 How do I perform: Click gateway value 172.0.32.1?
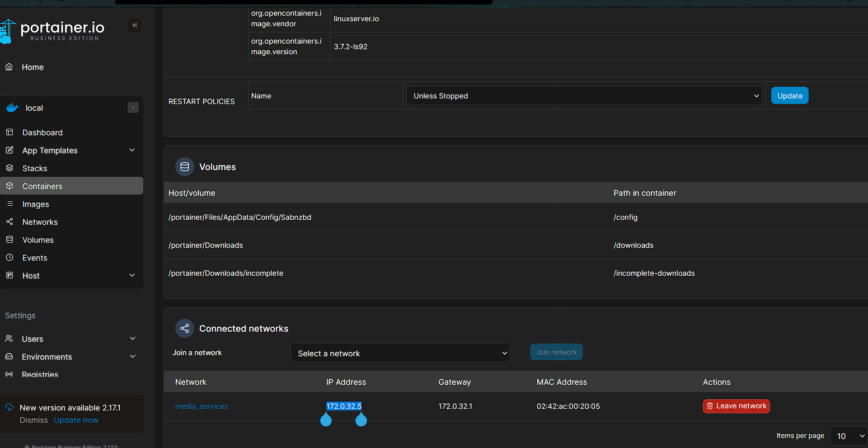pyautogui.click(x=456, y=406)
